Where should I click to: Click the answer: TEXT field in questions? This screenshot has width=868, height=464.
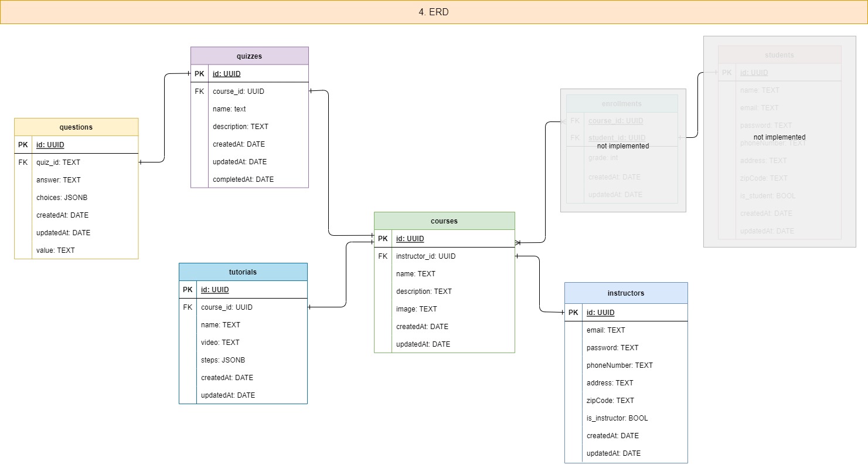click(x=61, y=180)
